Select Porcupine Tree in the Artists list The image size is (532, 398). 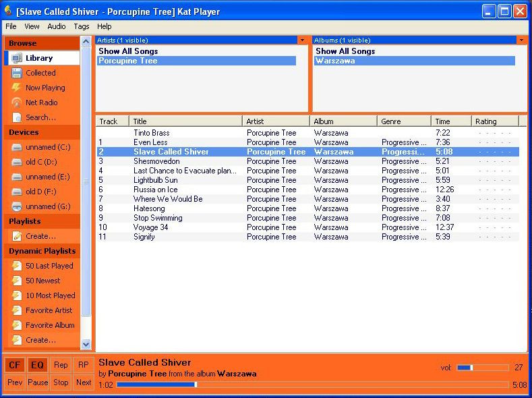point(196,61)
